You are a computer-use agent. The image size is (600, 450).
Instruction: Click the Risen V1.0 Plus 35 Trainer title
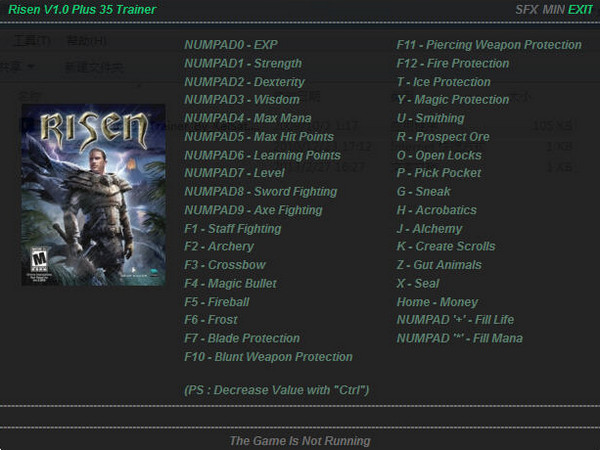coord(82,10)
